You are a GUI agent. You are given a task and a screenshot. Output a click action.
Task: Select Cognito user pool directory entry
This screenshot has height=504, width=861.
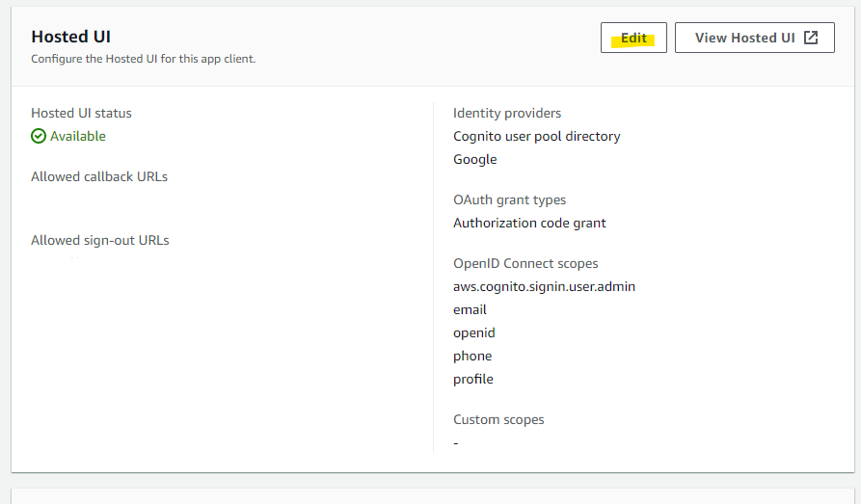click(537, 137)
